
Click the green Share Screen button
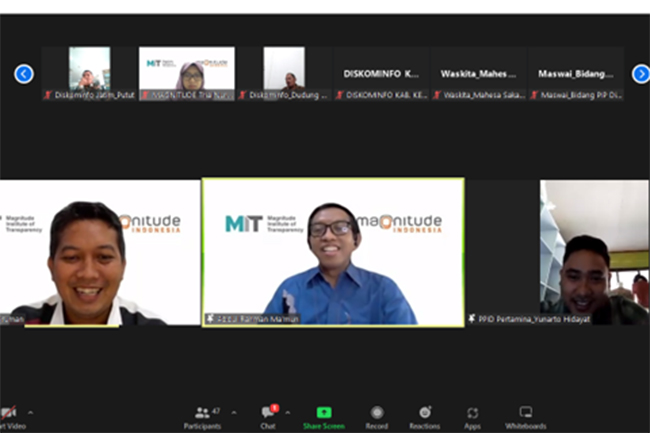click(323, 416)
